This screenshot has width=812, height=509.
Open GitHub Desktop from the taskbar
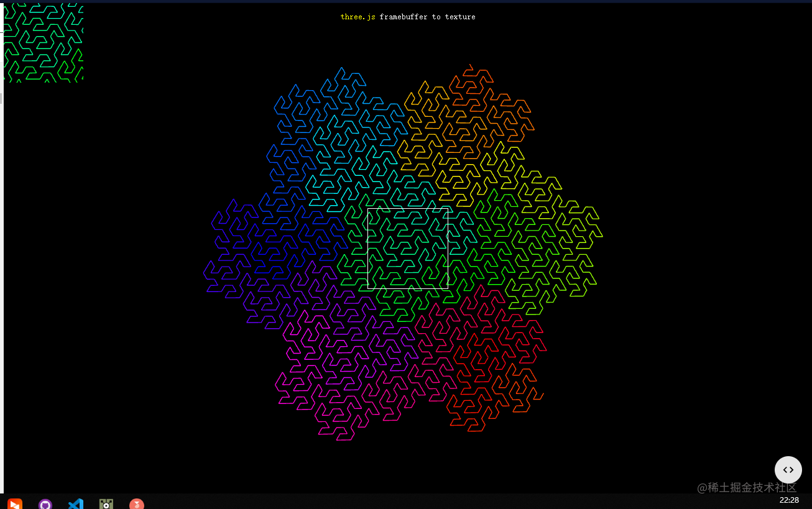tap(45, 504)
